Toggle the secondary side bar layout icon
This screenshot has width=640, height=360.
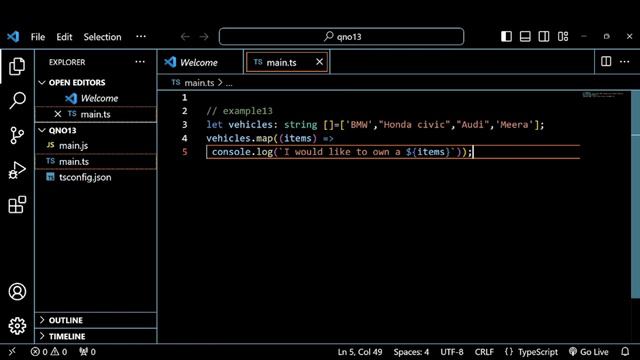(x=544, y=36)
